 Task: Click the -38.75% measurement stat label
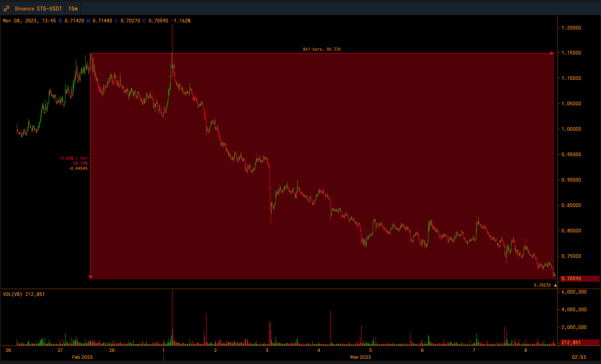[x=79, y=163]
